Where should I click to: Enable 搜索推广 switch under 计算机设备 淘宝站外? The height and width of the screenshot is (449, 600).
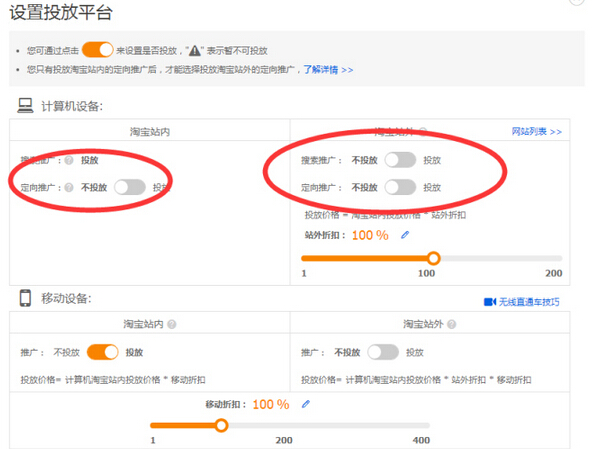point(399,160)
